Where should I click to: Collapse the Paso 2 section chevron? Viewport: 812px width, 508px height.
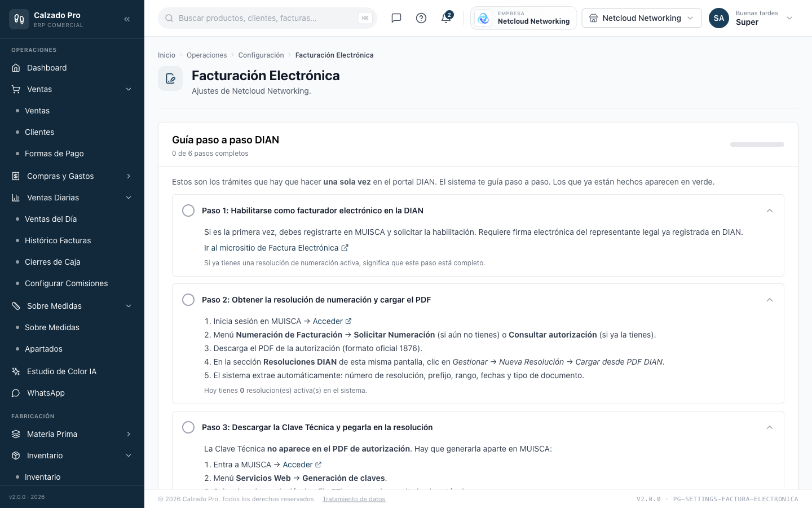pyautogui.click(x=770, y=300)
